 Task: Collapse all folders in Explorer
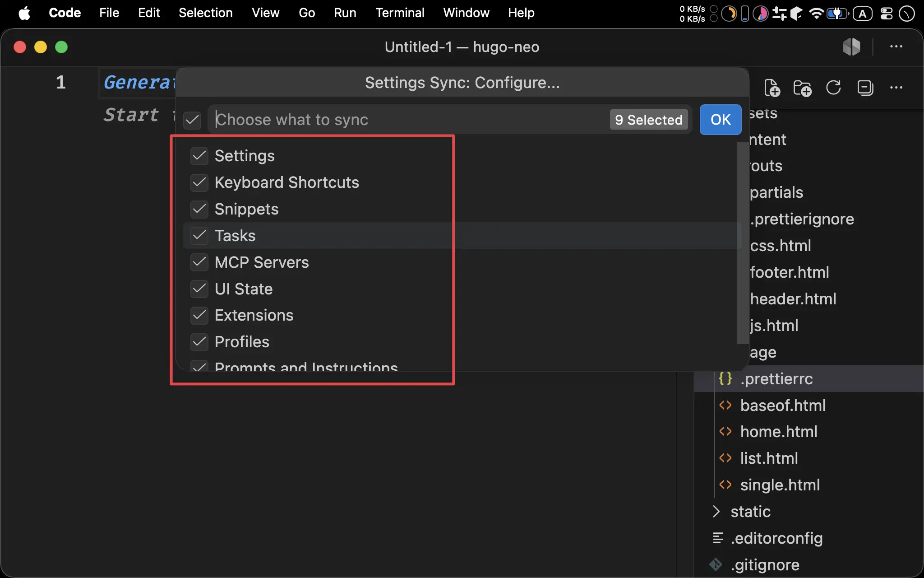coord(865,88)
